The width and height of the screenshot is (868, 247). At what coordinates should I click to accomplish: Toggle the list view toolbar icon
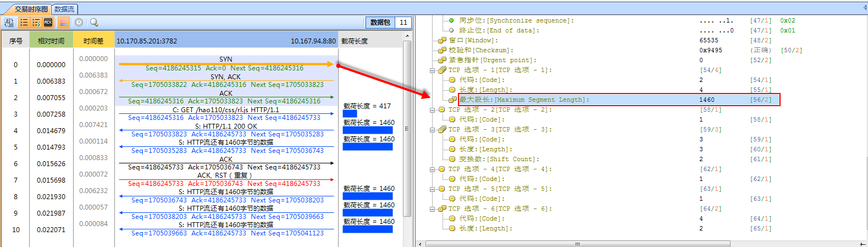(24, 23)
